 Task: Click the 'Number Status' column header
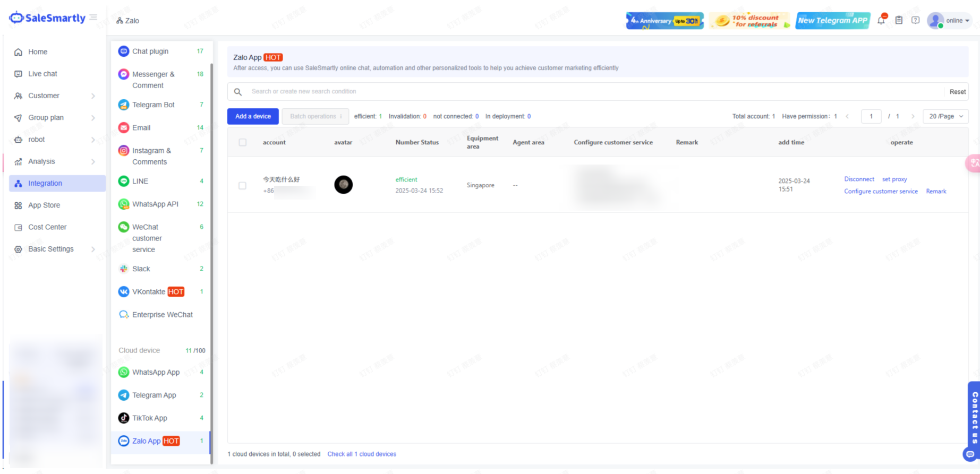(x=417, y=142)
